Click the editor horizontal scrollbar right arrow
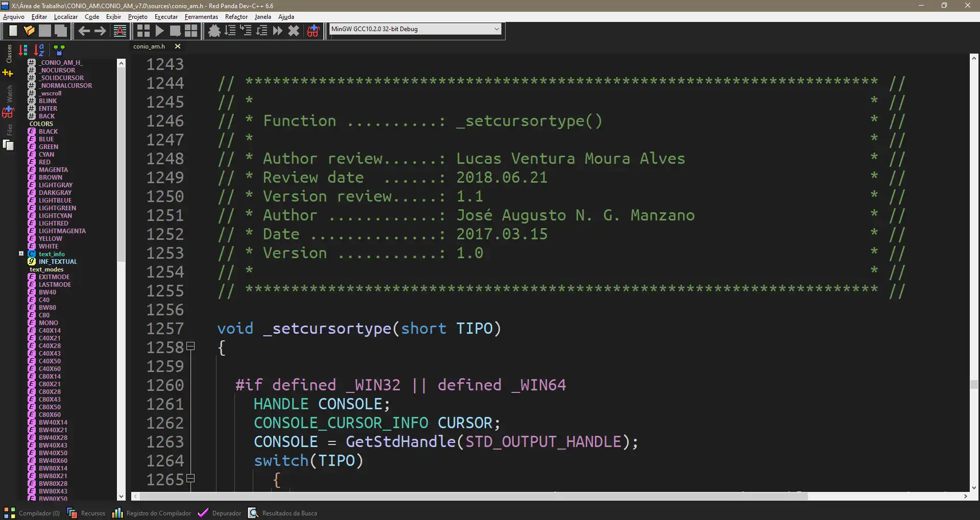 [x=965, y=496]
